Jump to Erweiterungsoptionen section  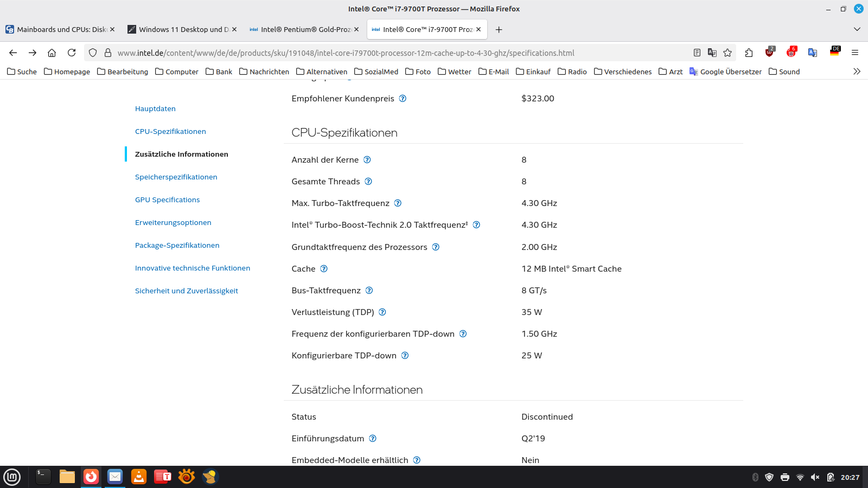(x=173, y=222)
